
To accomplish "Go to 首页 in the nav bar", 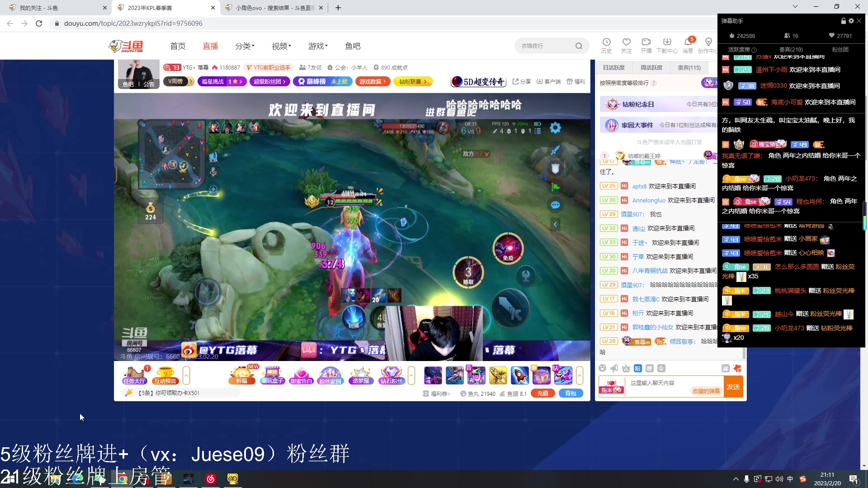I will click(x=178, y=46).
